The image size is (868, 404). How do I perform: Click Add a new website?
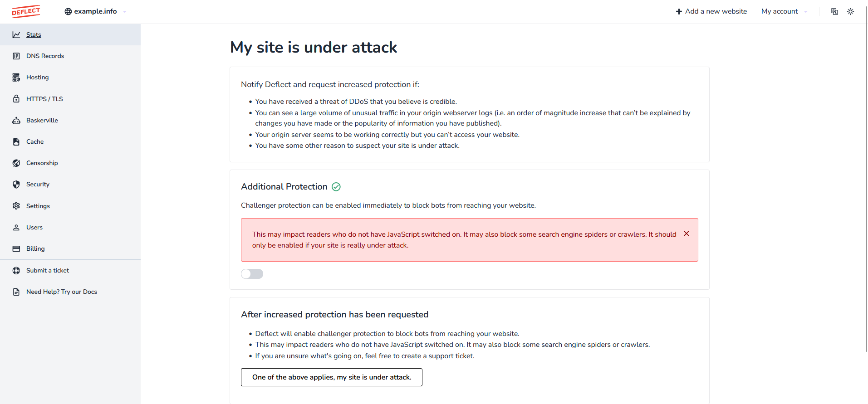(x=711, y=11)
